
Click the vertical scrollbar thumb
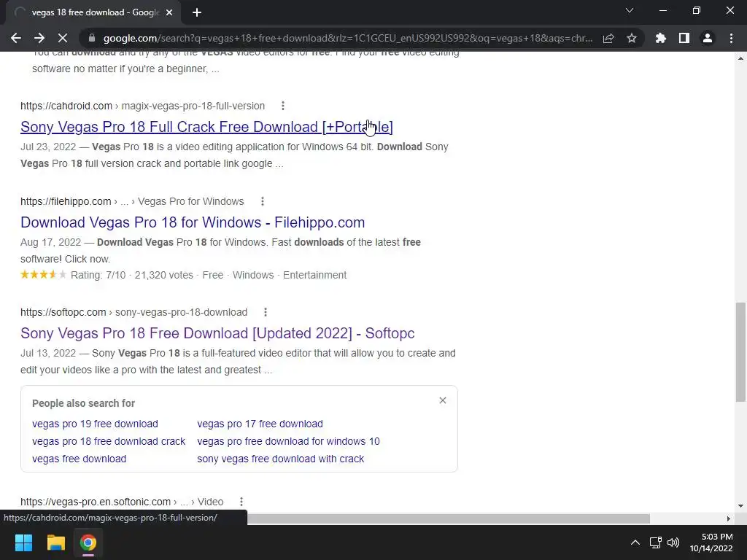click(740, 351)
